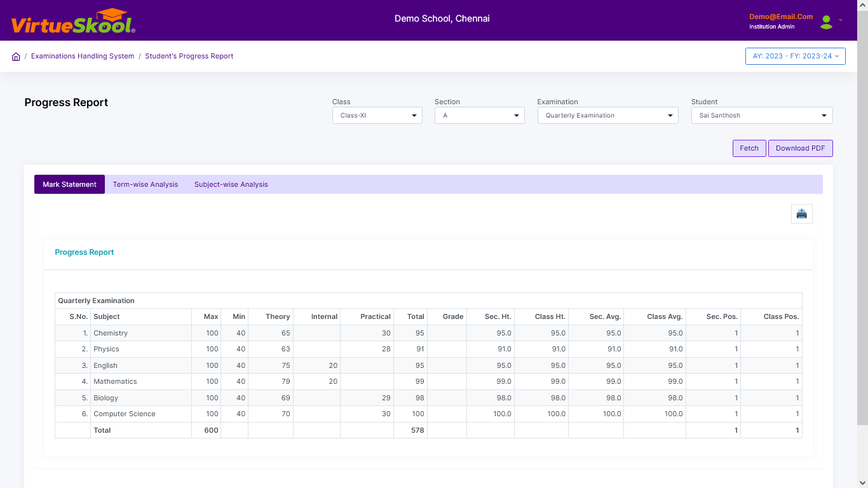Click the Demo School, Chennai title
Viewport: 868px width, 488px height.
point(442,18)
